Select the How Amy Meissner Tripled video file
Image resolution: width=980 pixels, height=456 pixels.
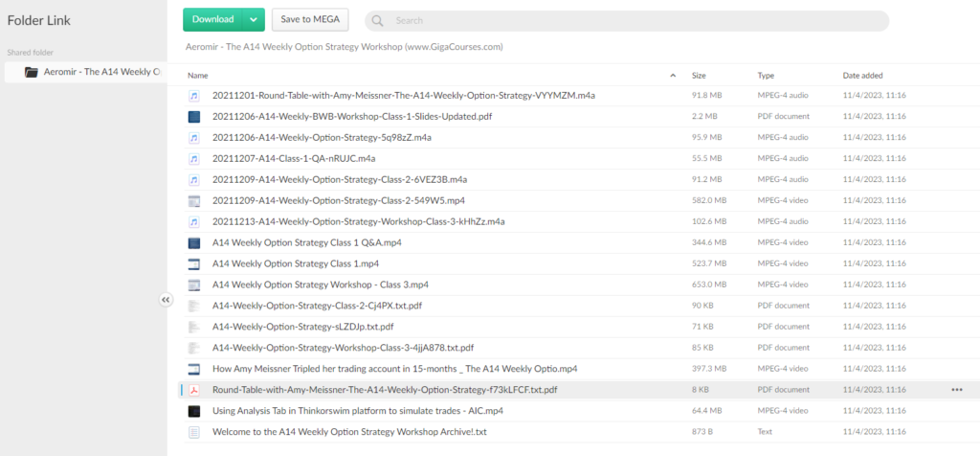click(x=394, y=369)
